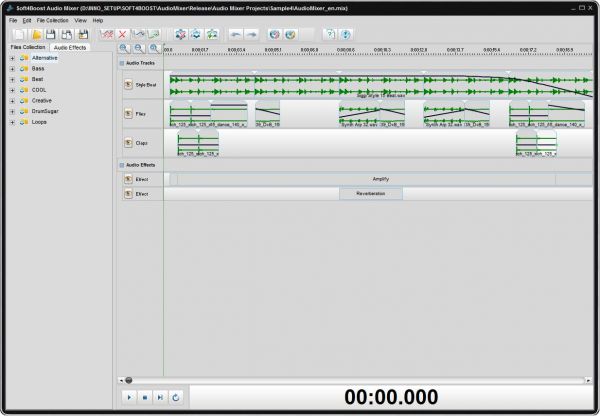Screen dimensions: 600x416
Task: Collapse the Audio Tracks section
Action: [122, 63]
